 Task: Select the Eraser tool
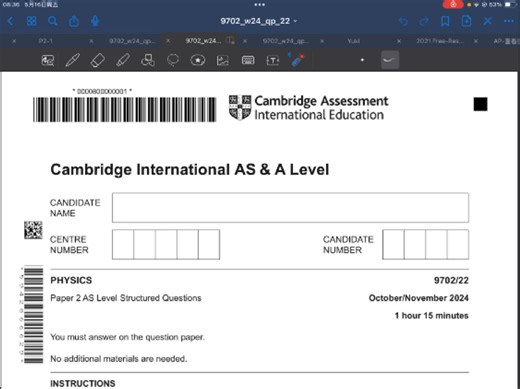98,60
